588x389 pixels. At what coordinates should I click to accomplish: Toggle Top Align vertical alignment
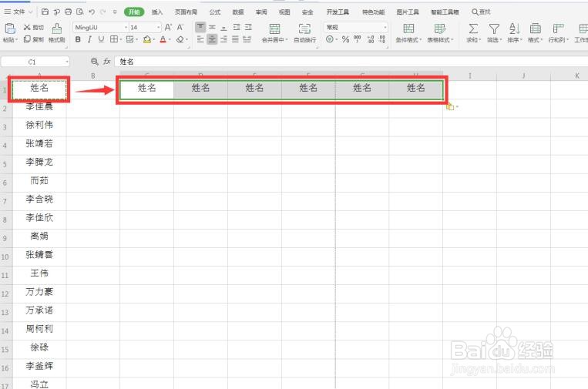click(200, 27)
